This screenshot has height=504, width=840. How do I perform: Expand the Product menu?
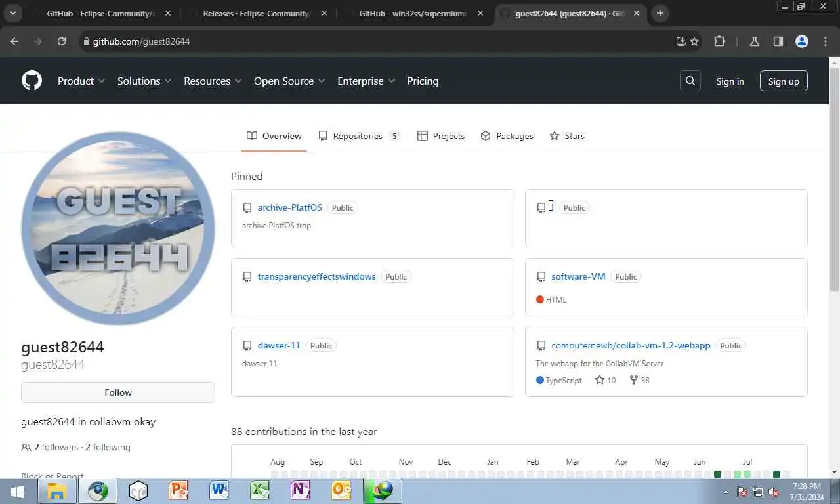coord(81,81)
